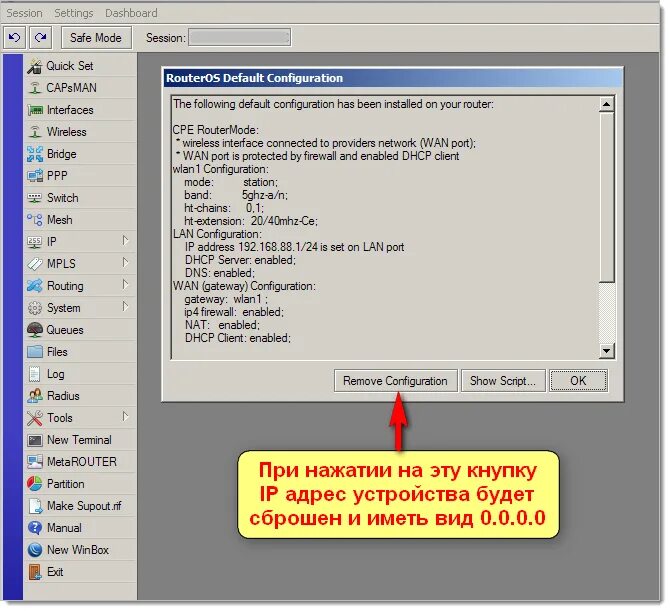The width and height of the screenshot is (670, 611).
Task: Click the Routing icon in sidebar
Action: pos(35,286)
